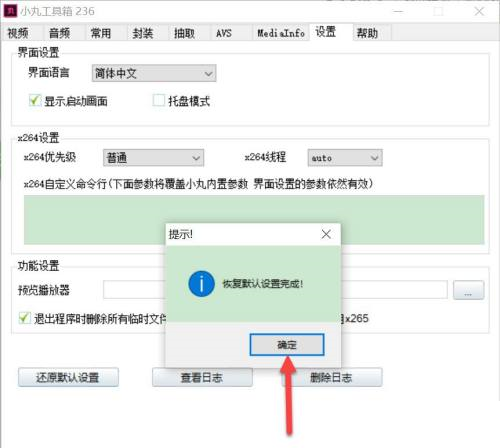Close the 提示! dialog

click(x=326, y=234)
